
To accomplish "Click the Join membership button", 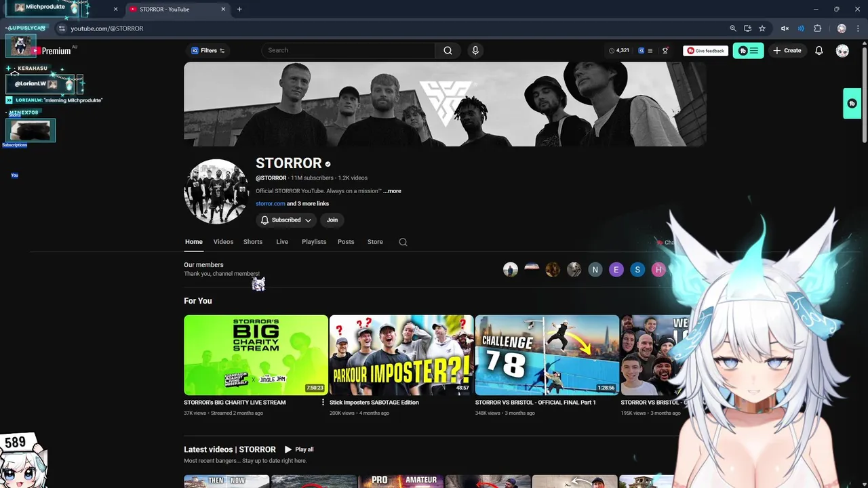I will (x=332, y=220).
